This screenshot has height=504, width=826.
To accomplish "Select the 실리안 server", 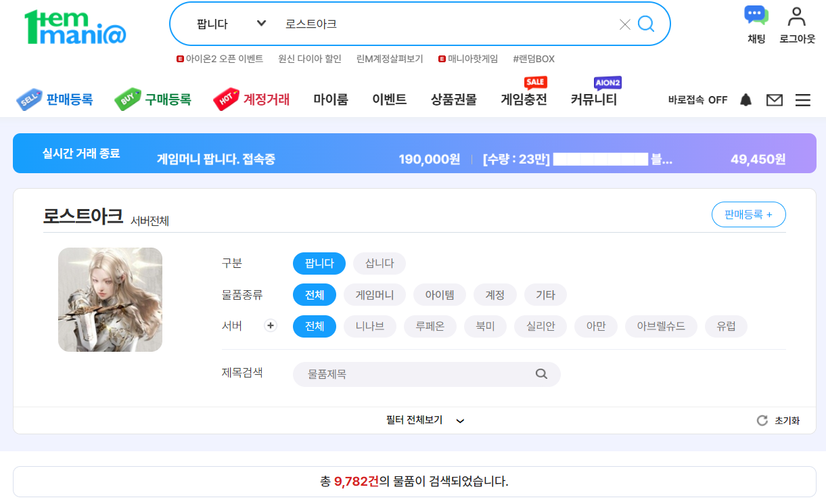I will (x=541, y=326).
